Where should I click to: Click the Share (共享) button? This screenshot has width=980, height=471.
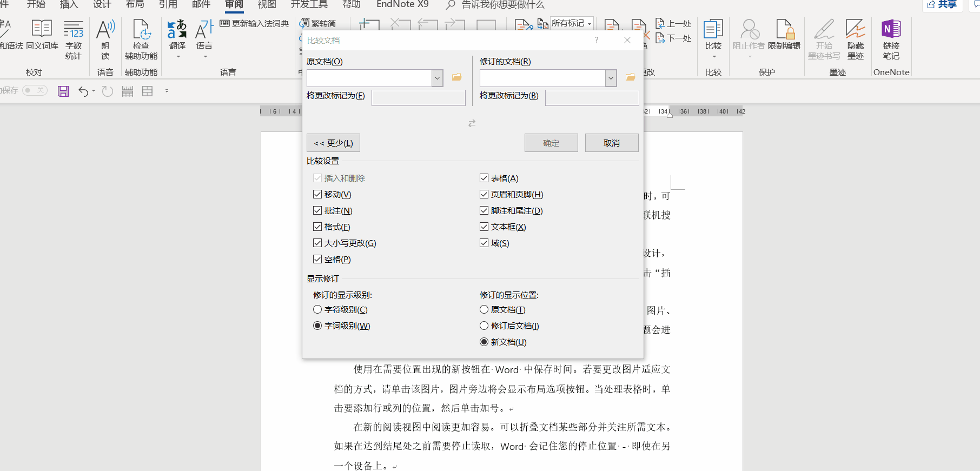tap(942, 5)
